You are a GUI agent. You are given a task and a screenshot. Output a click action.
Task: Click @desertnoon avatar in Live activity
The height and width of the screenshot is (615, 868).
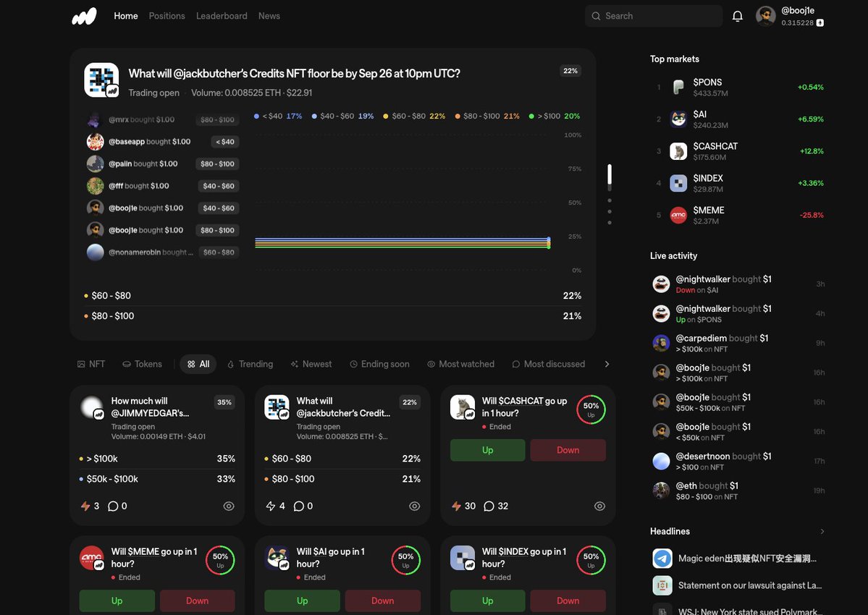click(x=661, y=462)
